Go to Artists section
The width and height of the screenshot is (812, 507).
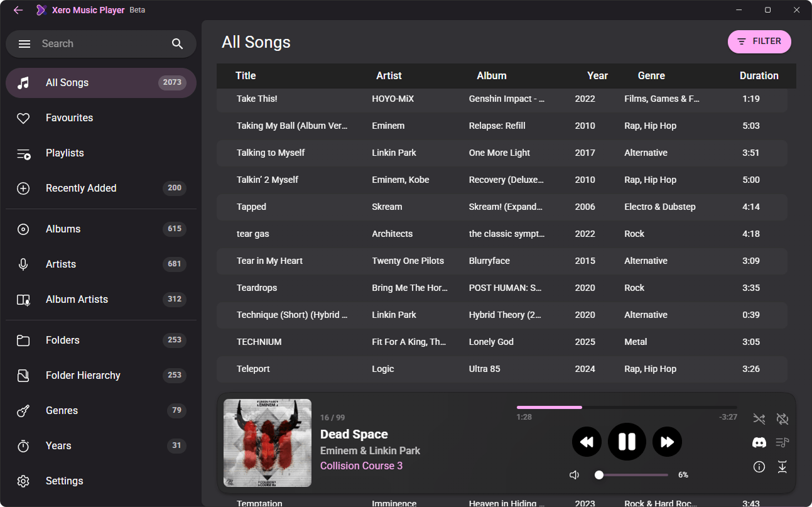(x=101, y=264)
